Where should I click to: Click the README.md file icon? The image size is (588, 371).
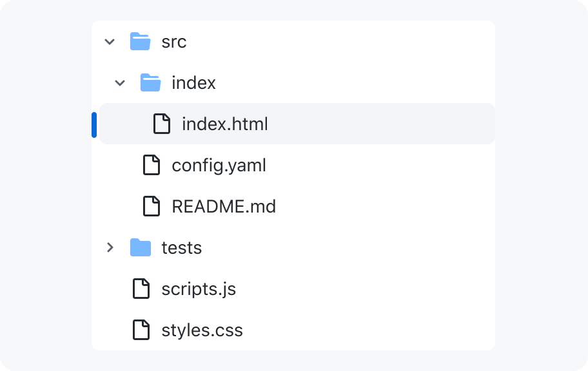(x=152, y=206)
